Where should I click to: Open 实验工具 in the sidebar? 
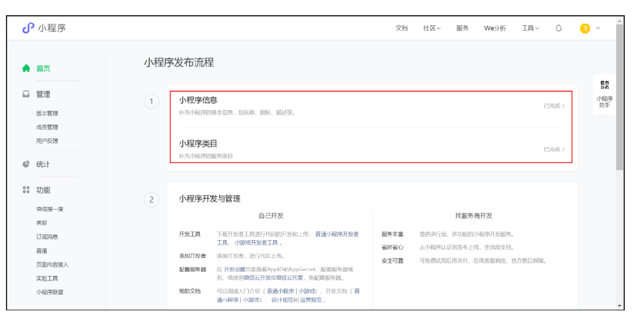47,279
